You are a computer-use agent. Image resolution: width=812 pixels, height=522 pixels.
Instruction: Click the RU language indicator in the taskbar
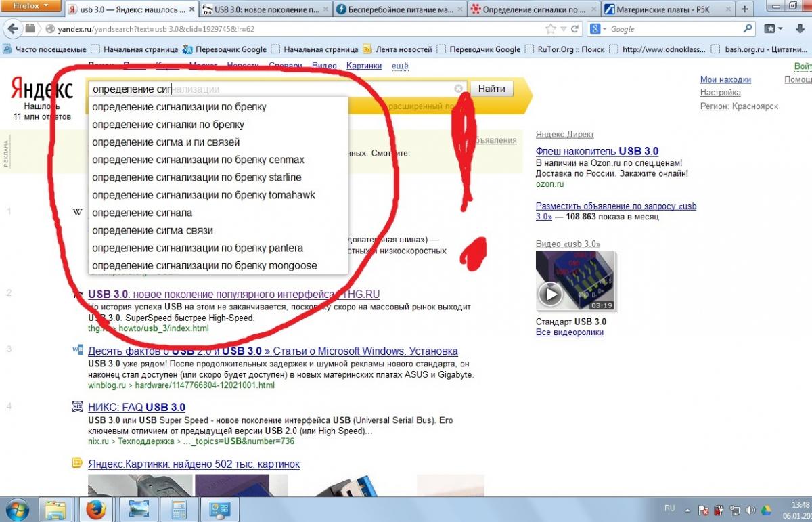[669, 508]
